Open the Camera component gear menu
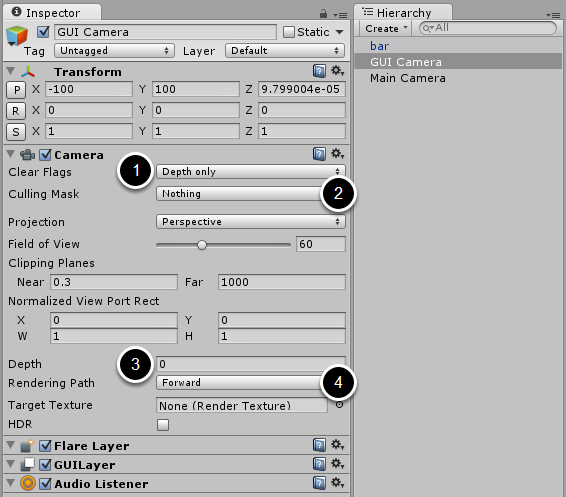 [x=338, y=154]
